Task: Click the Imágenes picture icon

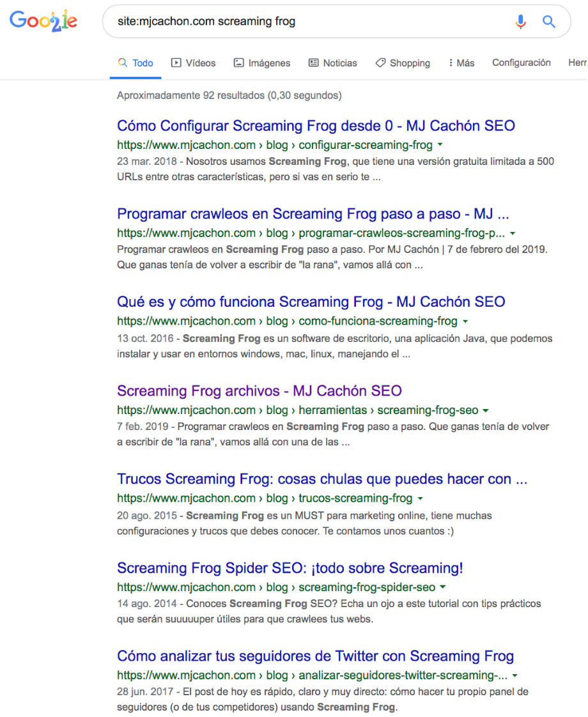Action: pos(238,63)
